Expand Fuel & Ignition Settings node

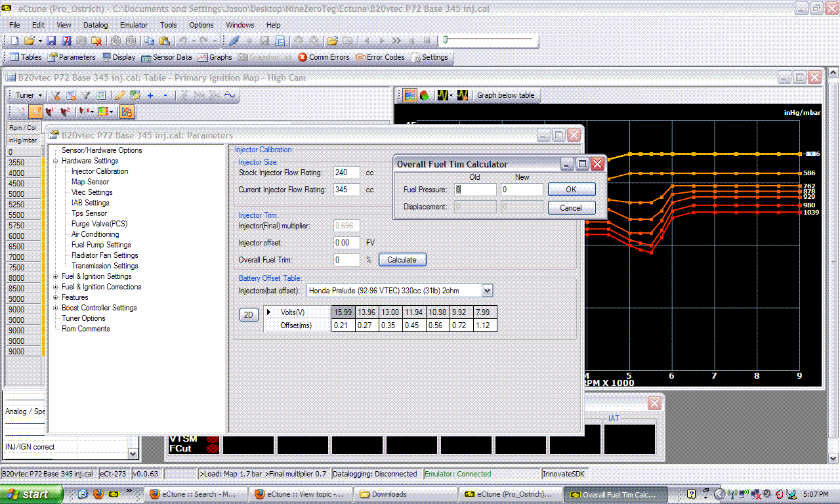[x=56, y=276]
